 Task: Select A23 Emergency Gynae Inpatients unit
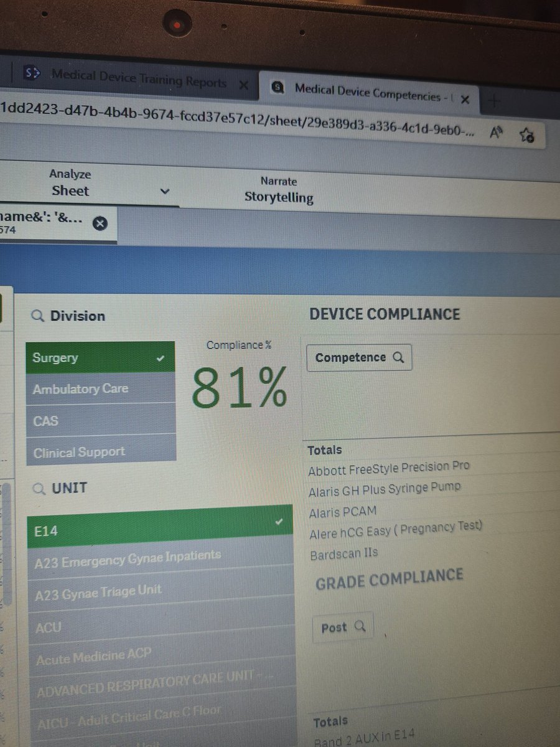(161, 558)
